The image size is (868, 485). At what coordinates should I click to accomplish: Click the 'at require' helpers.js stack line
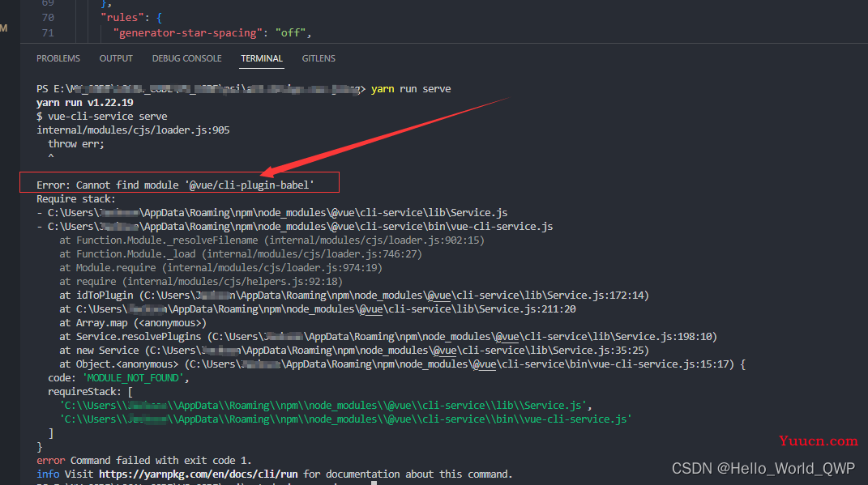pyautogui.click(x=201, y=282)
